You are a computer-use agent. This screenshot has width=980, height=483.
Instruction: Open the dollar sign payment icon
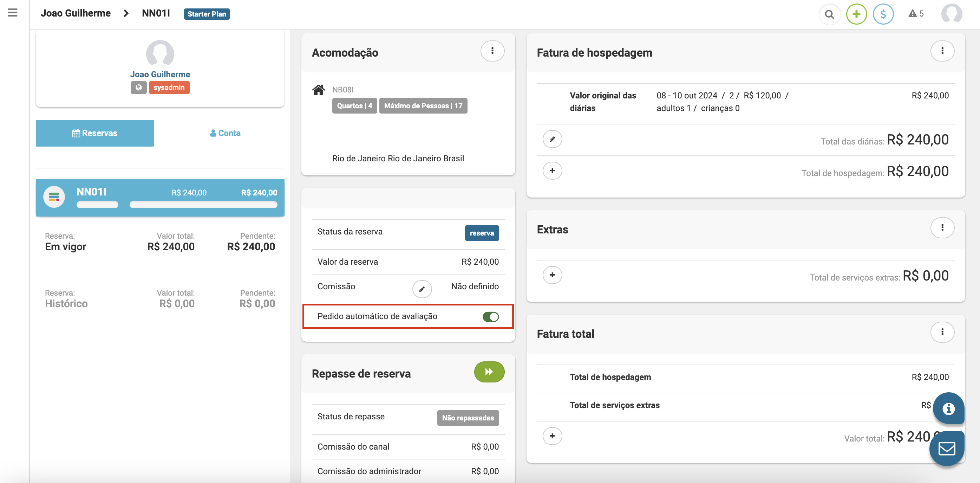(x=883, y=14)
